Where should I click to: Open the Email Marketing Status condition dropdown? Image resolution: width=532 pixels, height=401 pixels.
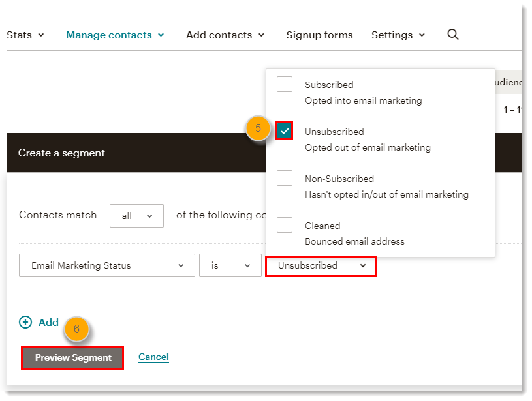[x=106, y=265]
